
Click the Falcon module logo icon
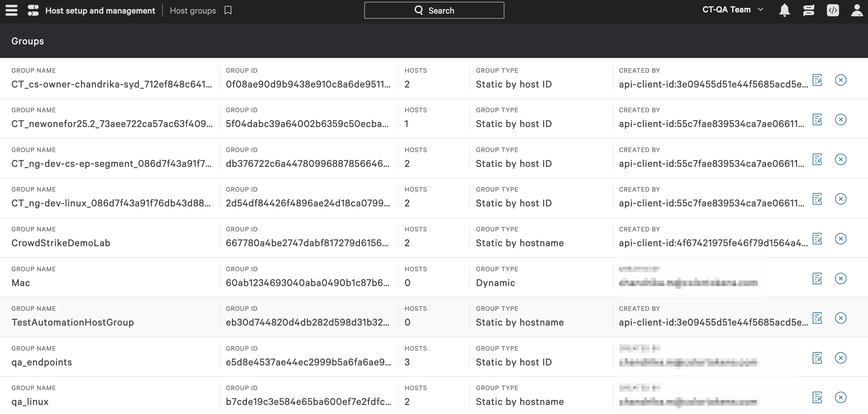click(x=33, y=10)
